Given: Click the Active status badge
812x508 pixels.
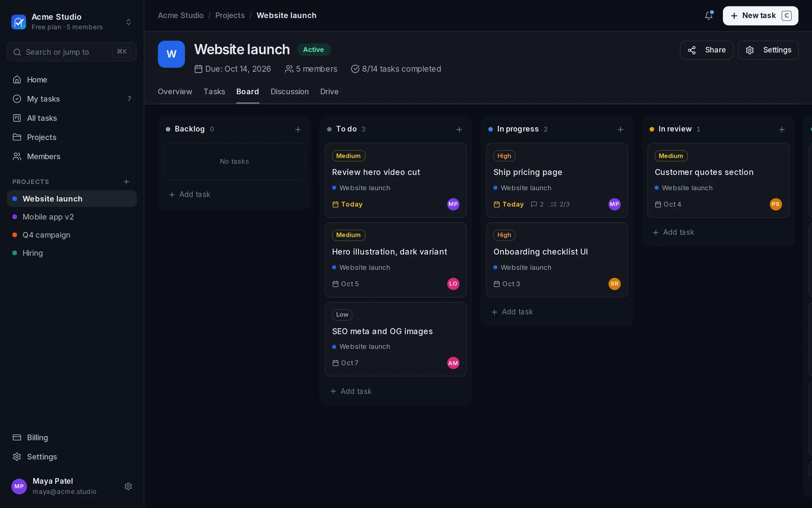Looking at the screenshot, I should pos(314,50).
